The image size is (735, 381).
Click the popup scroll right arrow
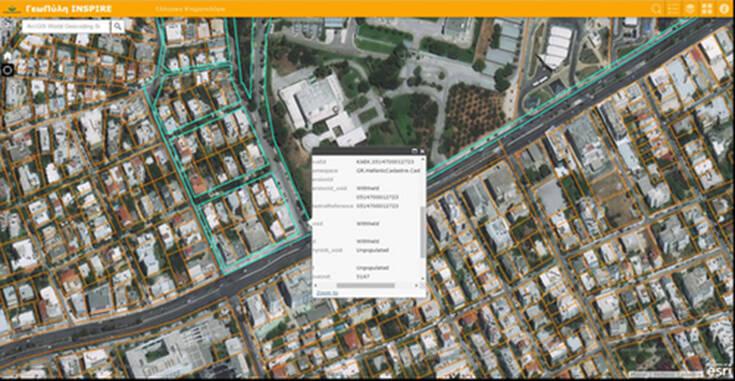(416, 285)
